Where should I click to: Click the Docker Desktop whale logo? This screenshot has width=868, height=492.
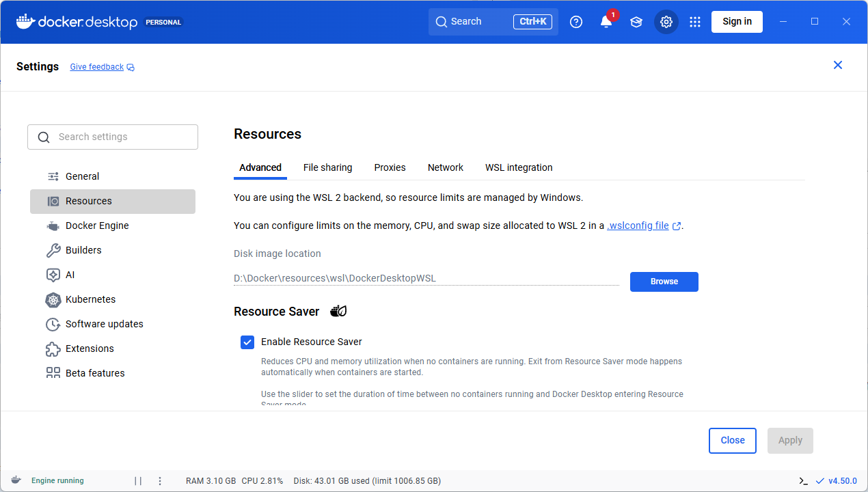25,22
